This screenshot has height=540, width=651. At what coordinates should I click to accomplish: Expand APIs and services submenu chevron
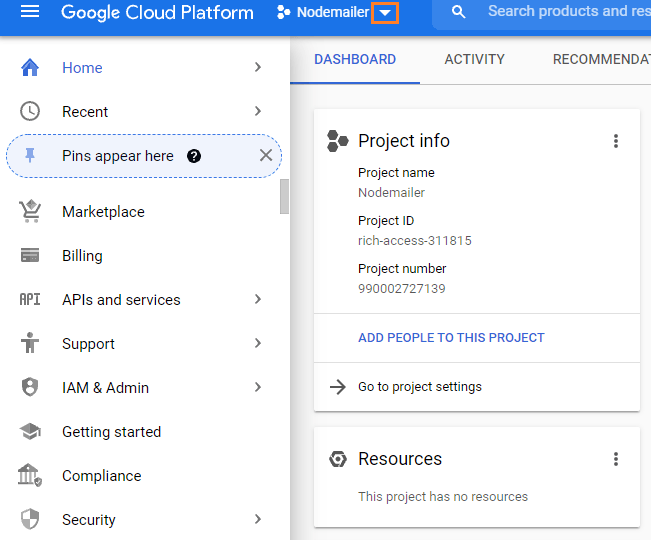click(258, 299)
